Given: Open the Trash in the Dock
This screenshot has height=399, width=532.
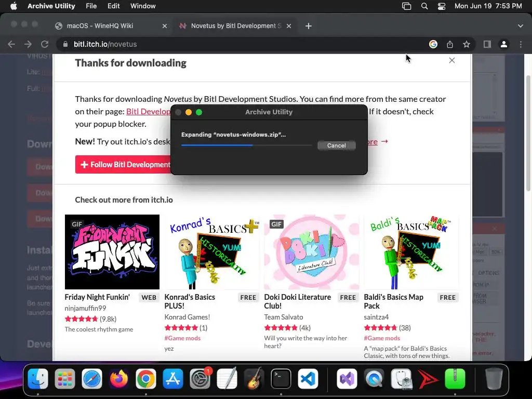Looking at the screenshot, I should [x=494, y=379].
